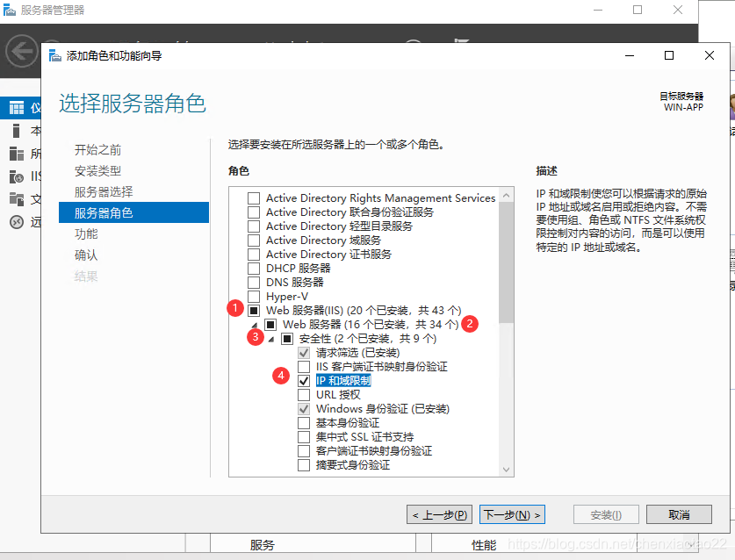The height and width of the screenshot is (560, 735).
Task: Go to 开始之前 wizard step
Action: pyautogui.click(x=97, y=150)
